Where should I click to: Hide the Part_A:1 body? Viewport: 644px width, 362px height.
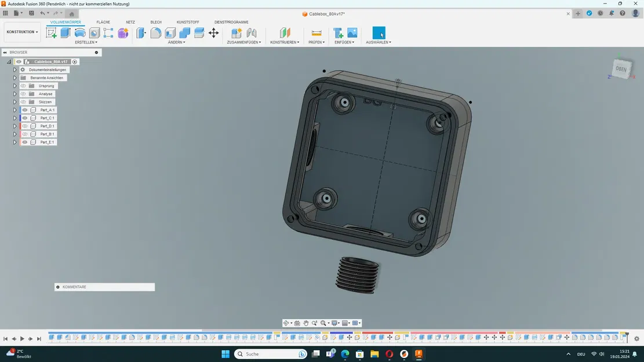pyautogui.click(x=24, y=109)
